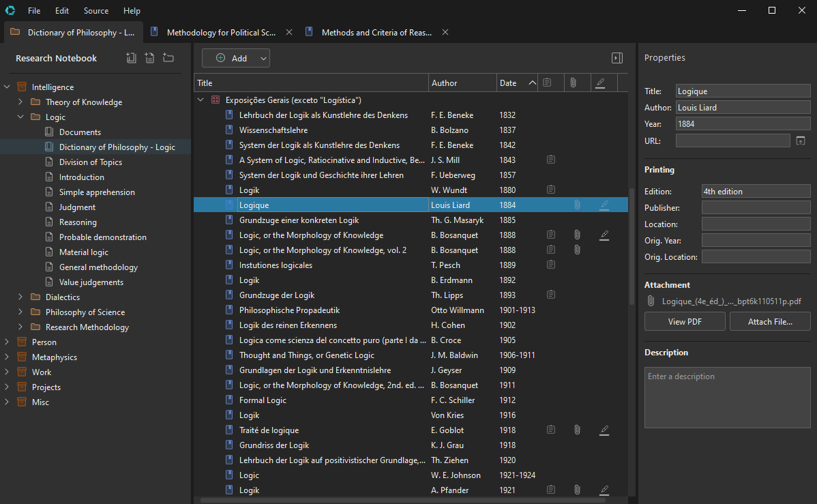Image resolution: width=817 pixels, height=504 pixels.
Task: Expand the Dialectics folder
Action: pyautogui.click(x=20, y=297)
